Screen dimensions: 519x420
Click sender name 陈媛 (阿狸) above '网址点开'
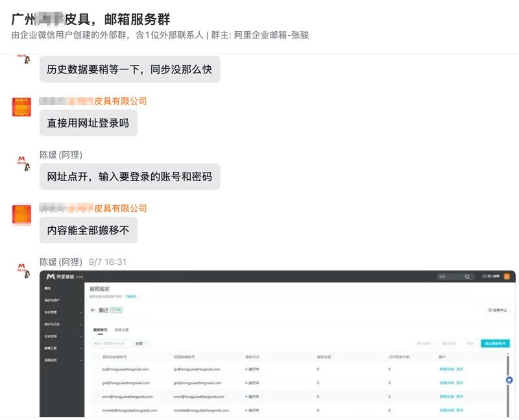point(61,154)
